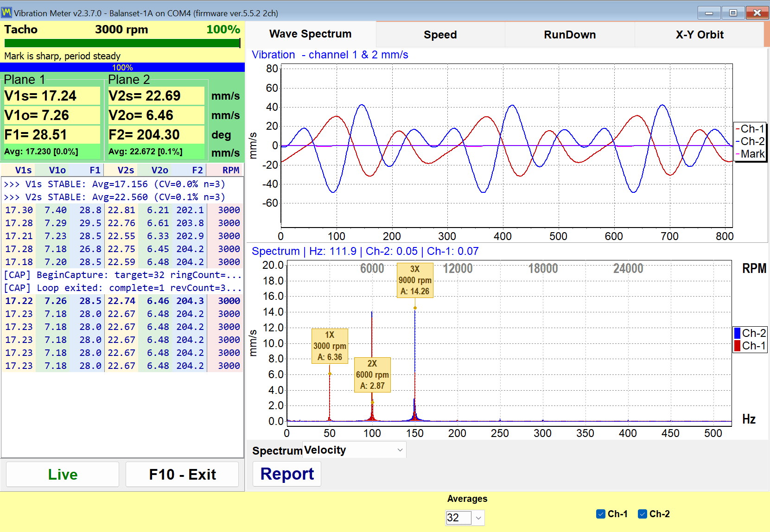Click the V1s= 17.24 reading
This screenshot has width=770, height=532.
click(x=51, y=96)
